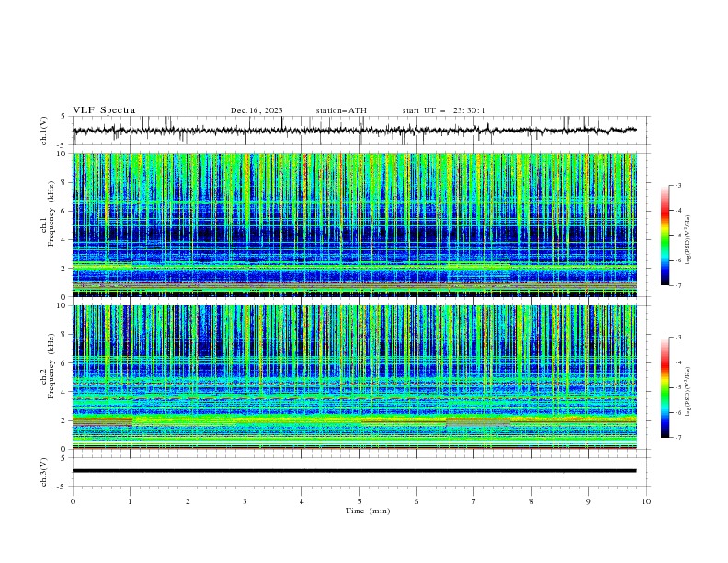Screen dimensions: 728x563
Task: Click inside the ch.2 spectrogram panel
Action: 354,377
